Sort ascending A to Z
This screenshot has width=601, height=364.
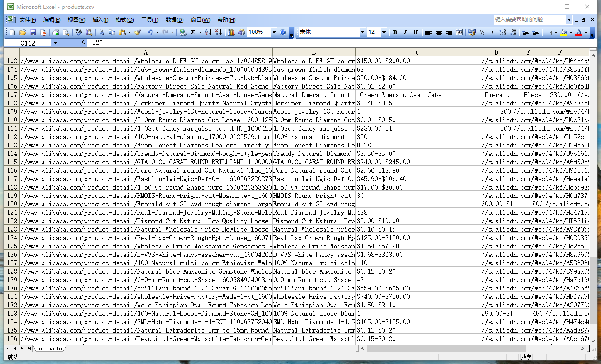click(x=208, y=32)
